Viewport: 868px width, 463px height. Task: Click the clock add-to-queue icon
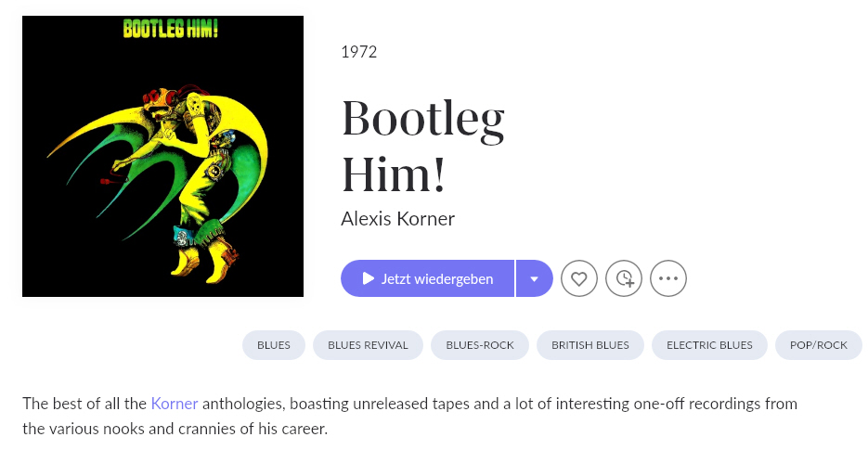(624, 278)
